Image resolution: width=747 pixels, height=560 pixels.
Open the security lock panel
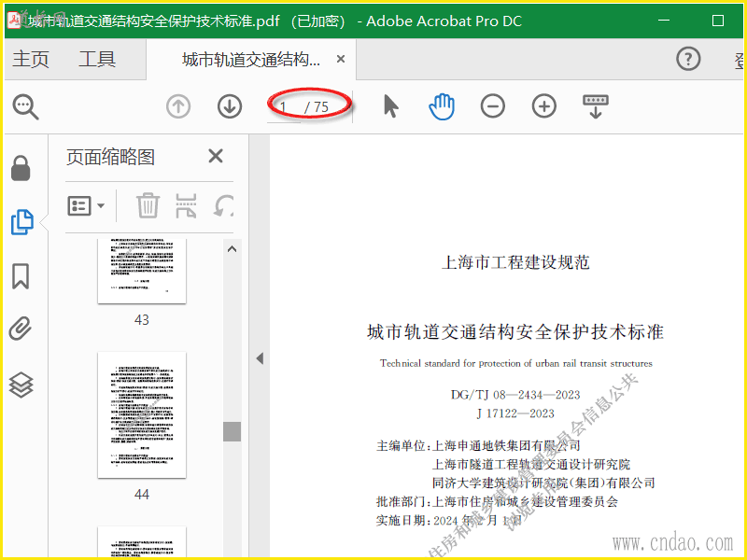21,168
